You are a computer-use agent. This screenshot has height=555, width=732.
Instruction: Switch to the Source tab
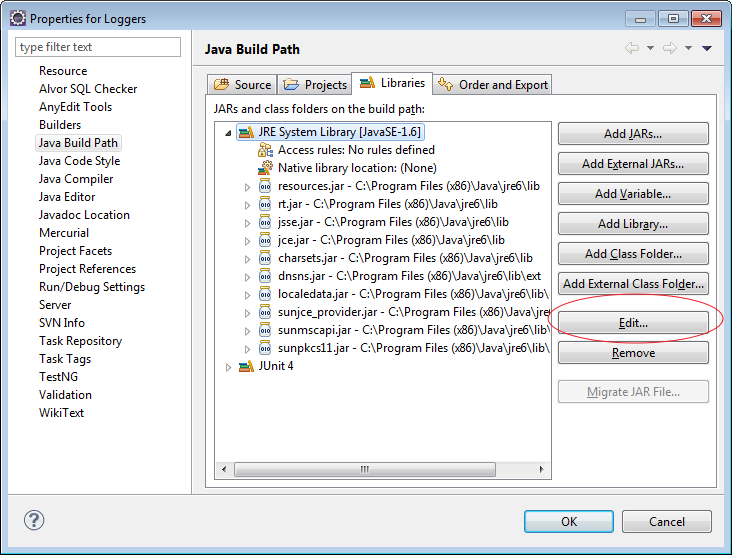point(242,84)
